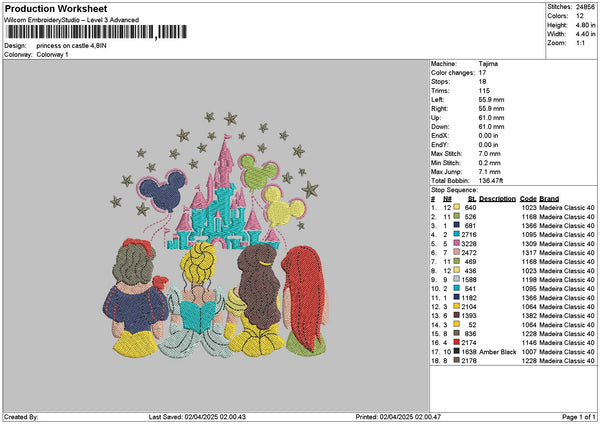Screen dimensions: 600x424
Task: Click the Brand column header
Action: 549,199
